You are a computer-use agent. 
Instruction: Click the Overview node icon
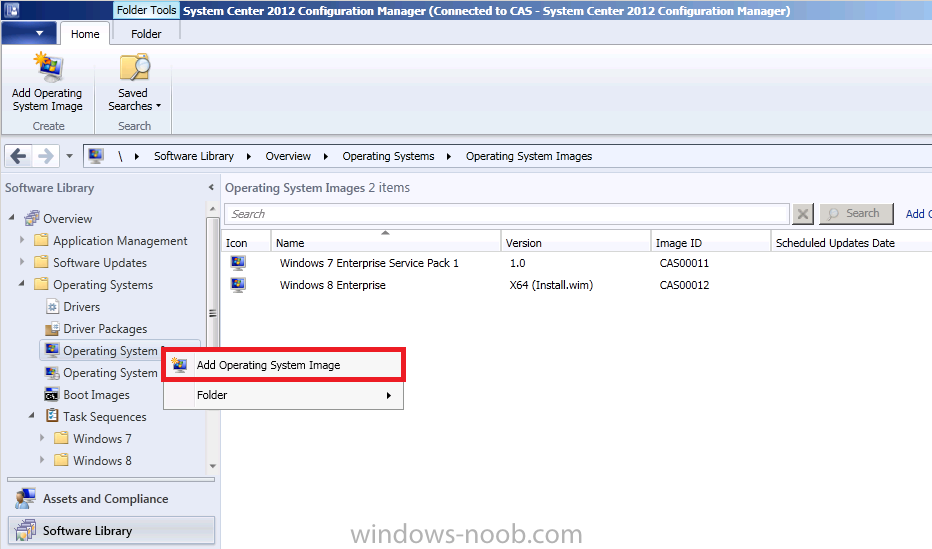click(x=32, y=218)
